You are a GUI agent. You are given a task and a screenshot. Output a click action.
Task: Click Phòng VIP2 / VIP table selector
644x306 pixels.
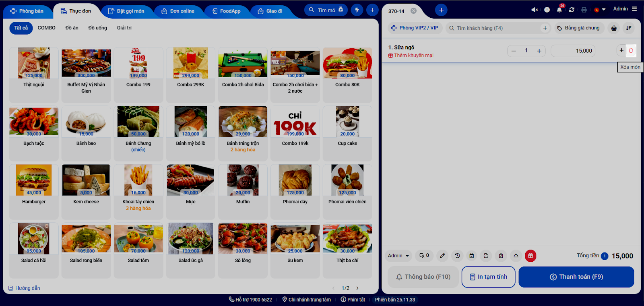click(415, 28)
